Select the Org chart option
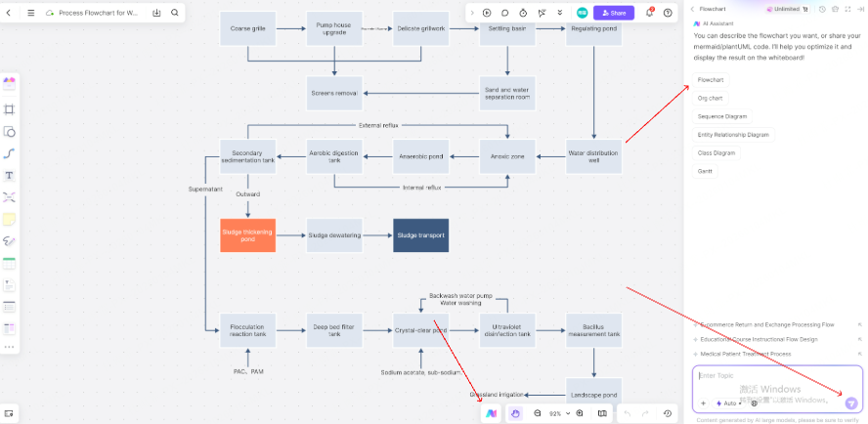The image size is (868, 424). (x=711, y=98)
